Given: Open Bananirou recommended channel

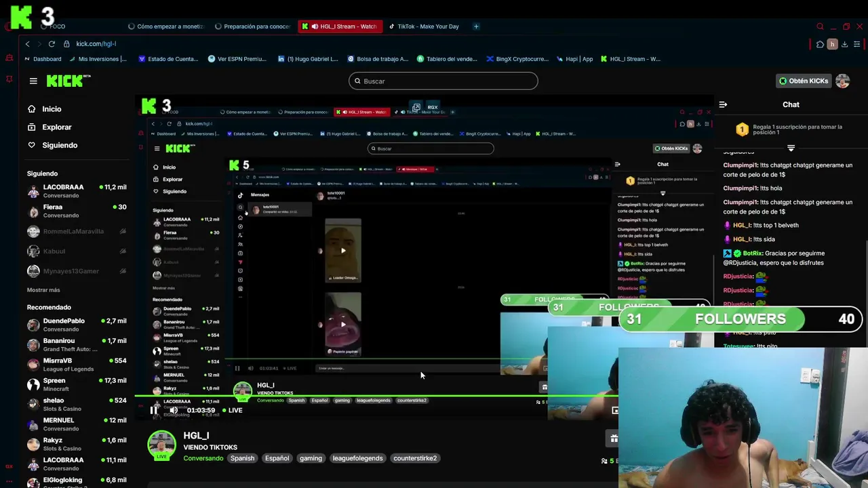Looking at the screenshot, I should [x=77, y=345].
